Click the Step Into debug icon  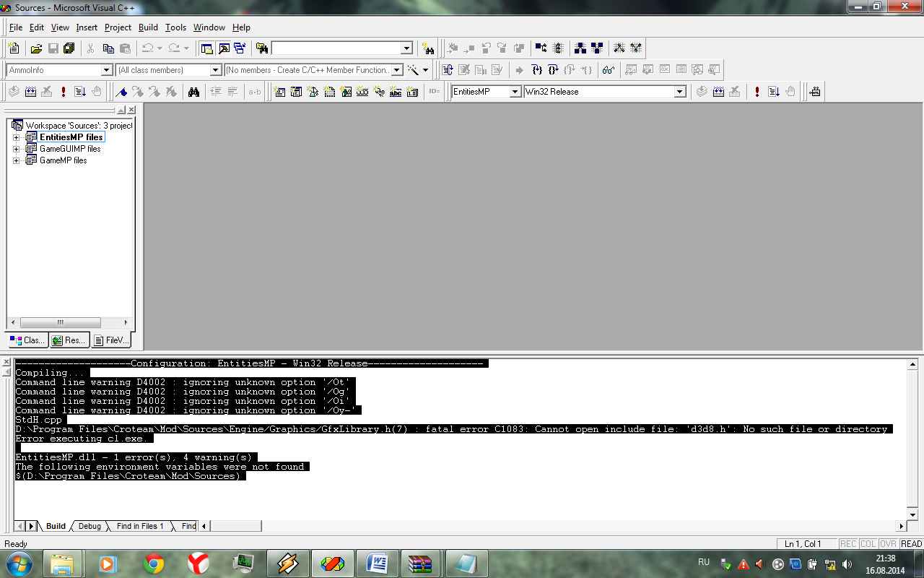point(536,70)
